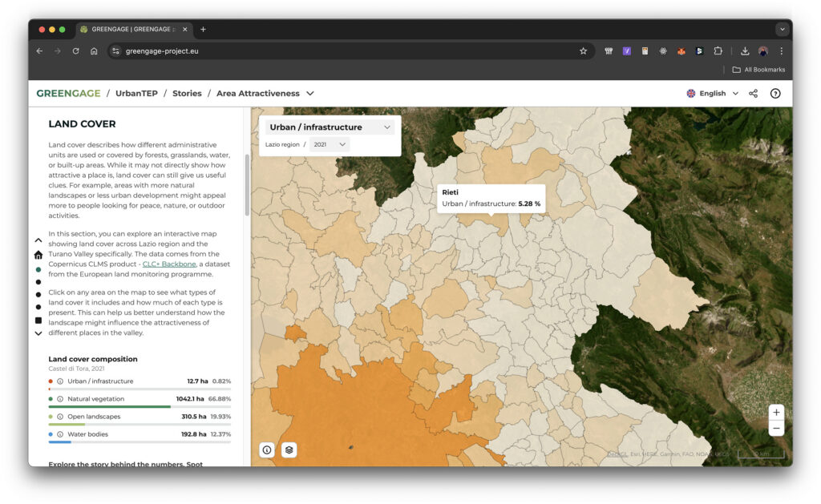Share the page using the share icon
This screenshot has width=821, height=504.
pyautogui.click(x=752, y=93)
